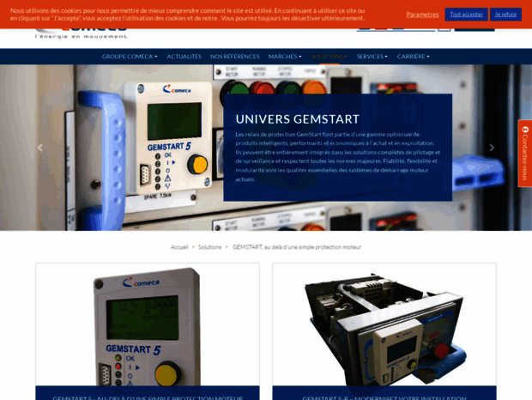Click the Solutions breadcrumb link

pyautogui.click(x=209, y=247)
